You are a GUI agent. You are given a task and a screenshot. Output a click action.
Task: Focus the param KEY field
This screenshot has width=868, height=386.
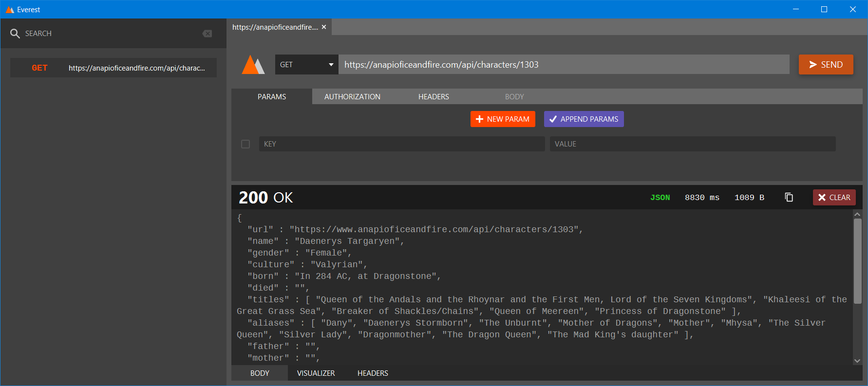point(402,144)
